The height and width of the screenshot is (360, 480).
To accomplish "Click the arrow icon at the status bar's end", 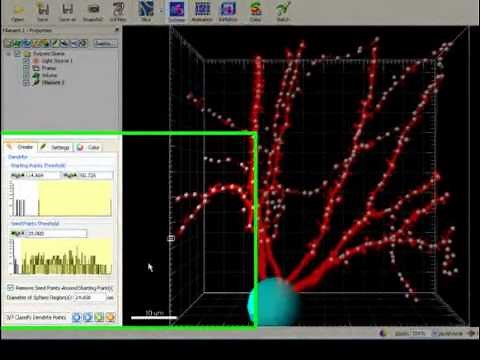I will [x=471, y=333].
